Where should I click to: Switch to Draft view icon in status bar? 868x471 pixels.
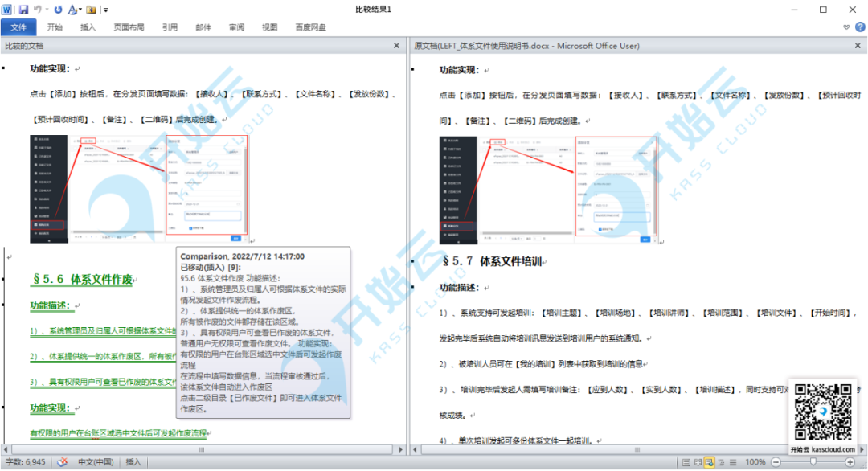[x=734, y=462]
